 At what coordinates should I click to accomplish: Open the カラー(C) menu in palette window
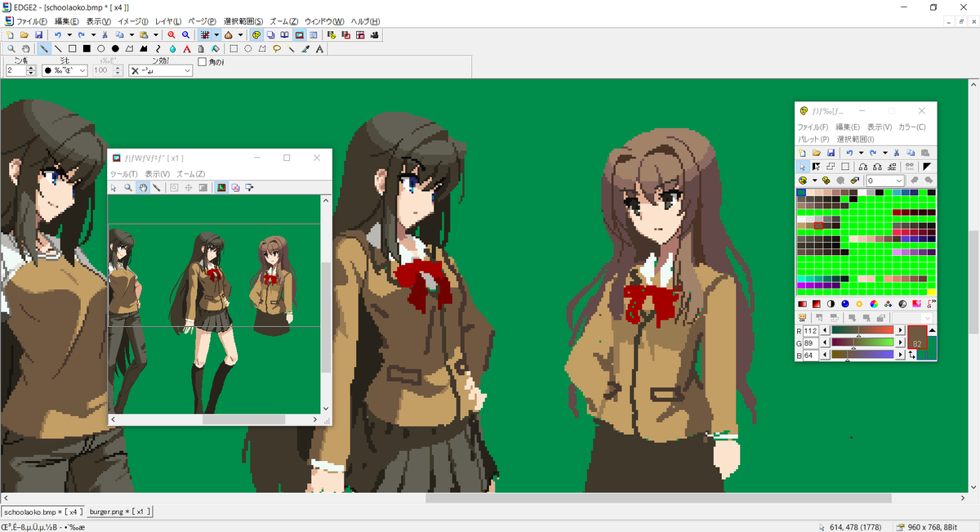pos(911,127)
